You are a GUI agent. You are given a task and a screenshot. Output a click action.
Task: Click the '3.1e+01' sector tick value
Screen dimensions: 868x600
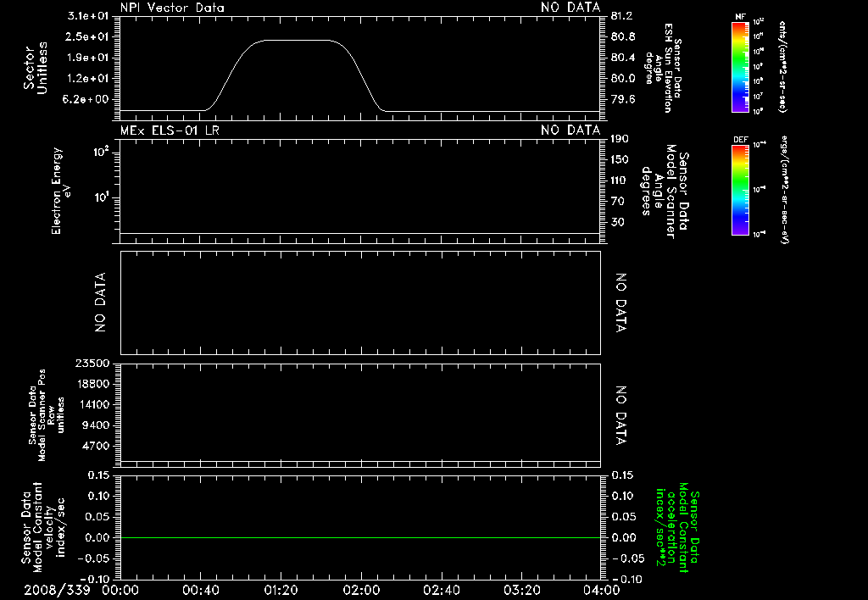88,16
